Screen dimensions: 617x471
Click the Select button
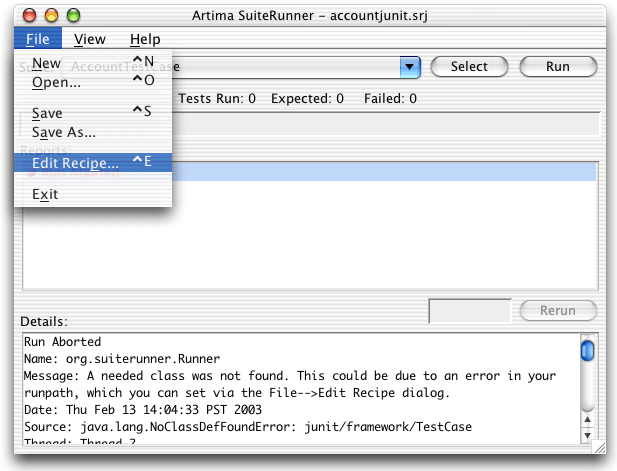469,66
